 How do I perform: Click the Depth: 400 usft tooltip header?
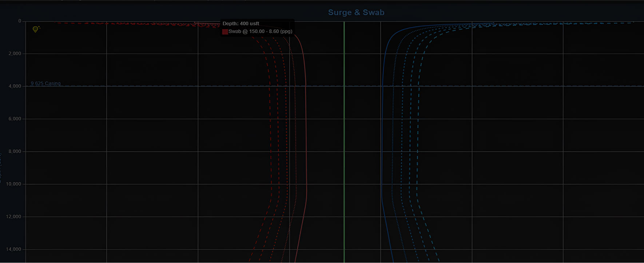241,24
